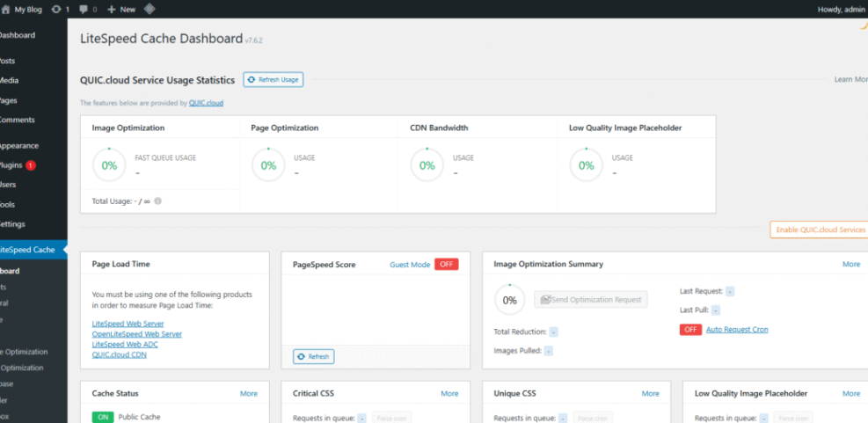The height and width of the screenshot is (423, 868).
Task: Click the Total Reduction value badge
Action: point(553,332)
